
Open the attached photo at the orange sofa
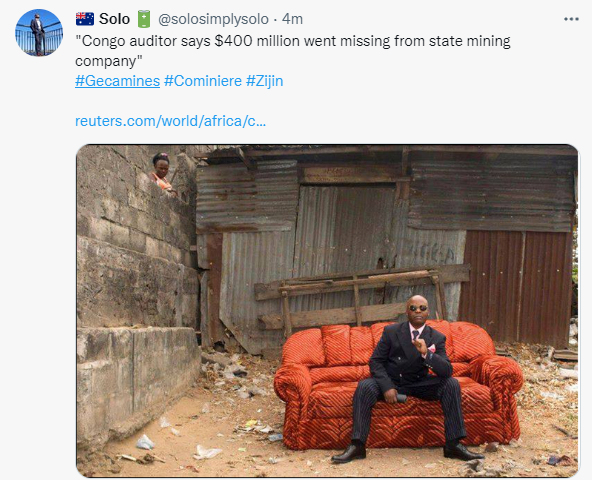click(x=399, y=384)
